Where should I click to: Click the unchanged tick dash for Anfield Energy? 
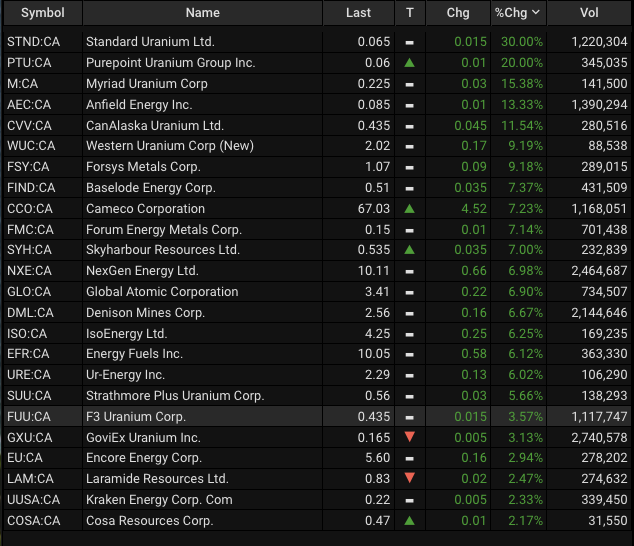click(x=410, y=106)
